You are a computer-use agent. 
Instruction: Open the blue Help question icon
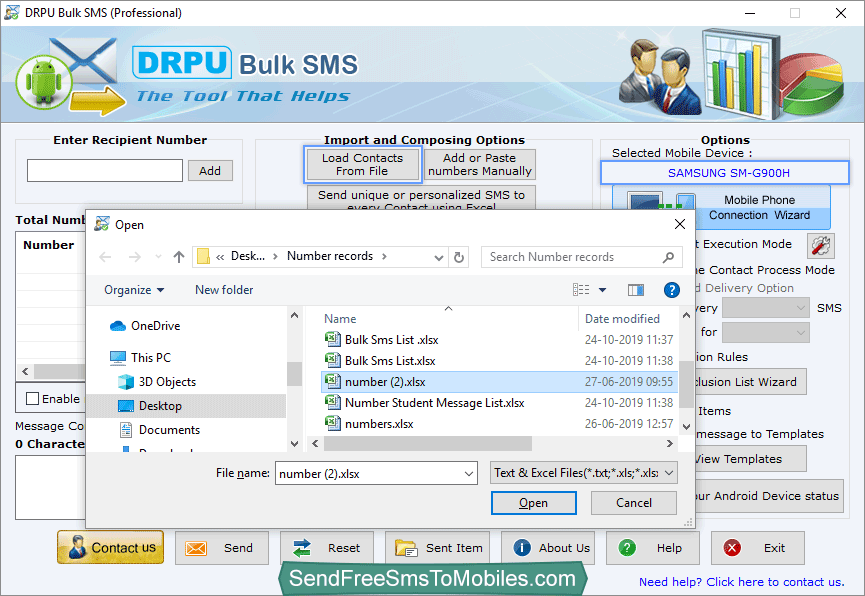click(x=671, y=290)
